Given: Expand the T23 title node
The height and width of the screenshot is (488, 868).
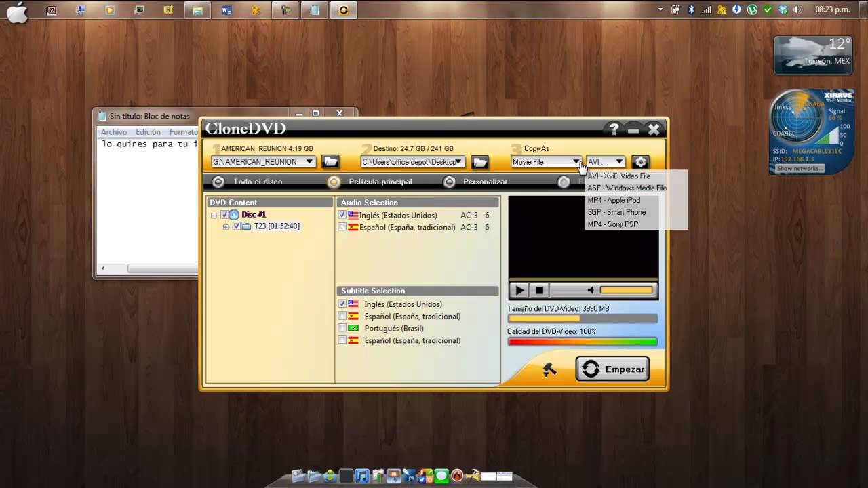Looking at the screenshot, I should [226, 226].
